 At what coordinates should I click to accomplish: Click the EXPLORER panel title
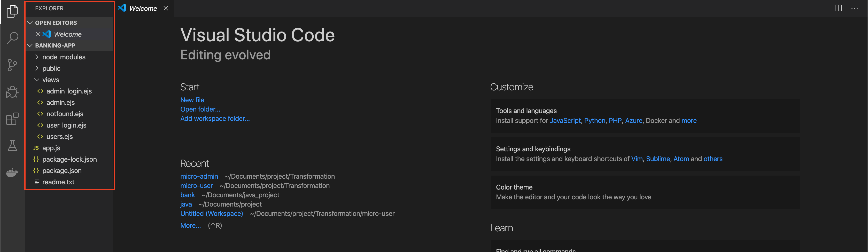pos(49,9)
